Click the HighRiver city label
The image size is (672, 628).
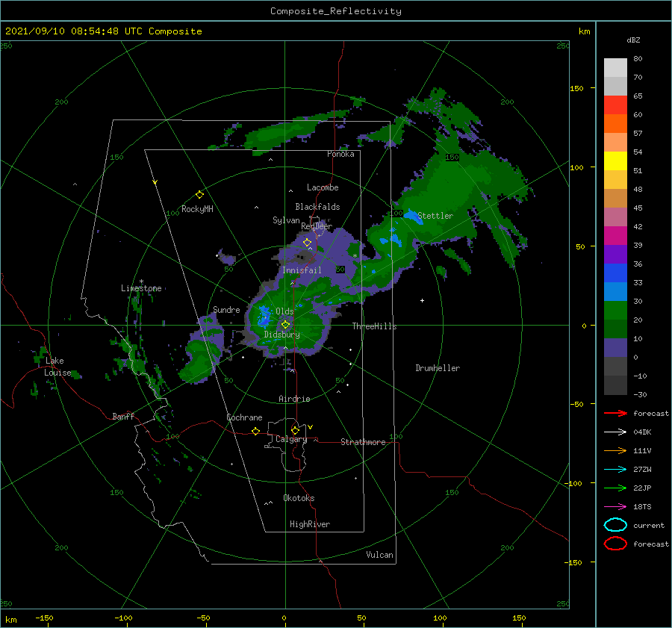coord(310,524)
